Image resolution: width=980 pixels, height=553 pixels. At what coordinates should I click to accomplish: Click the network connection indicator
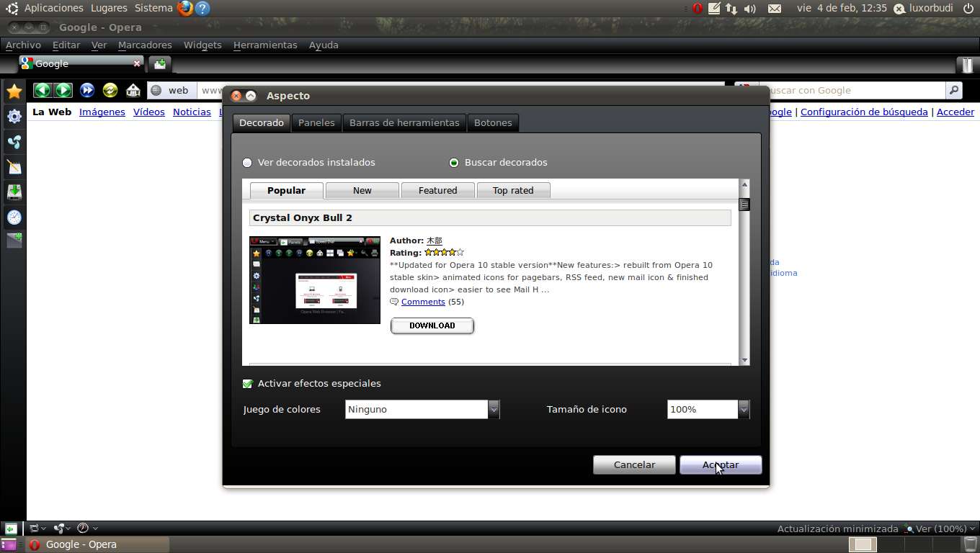click(731, 8)
